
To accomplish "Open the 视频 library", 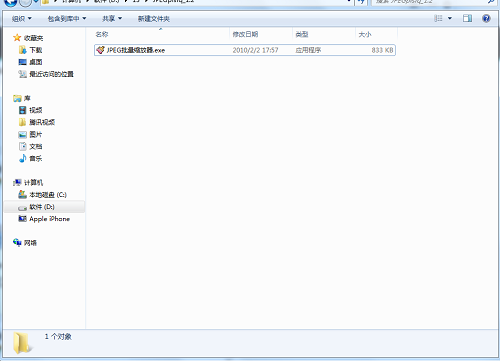I will tap(31, 110).
